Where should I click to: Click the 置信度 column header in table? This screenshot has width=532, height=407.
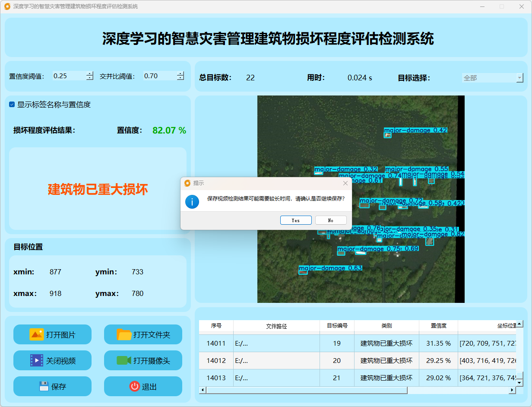click(438, 326)
